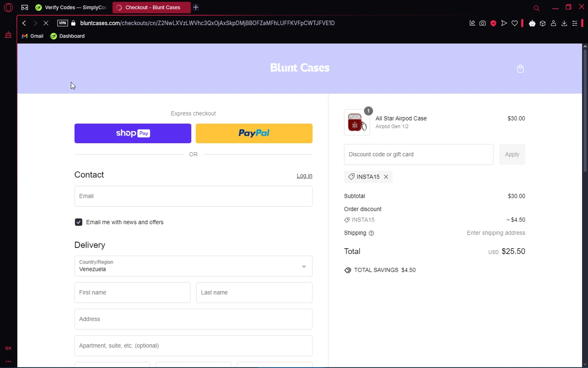Focus the Discount code or gift card field
This screenshot has height=368, width=588.
tap(419, 155)
